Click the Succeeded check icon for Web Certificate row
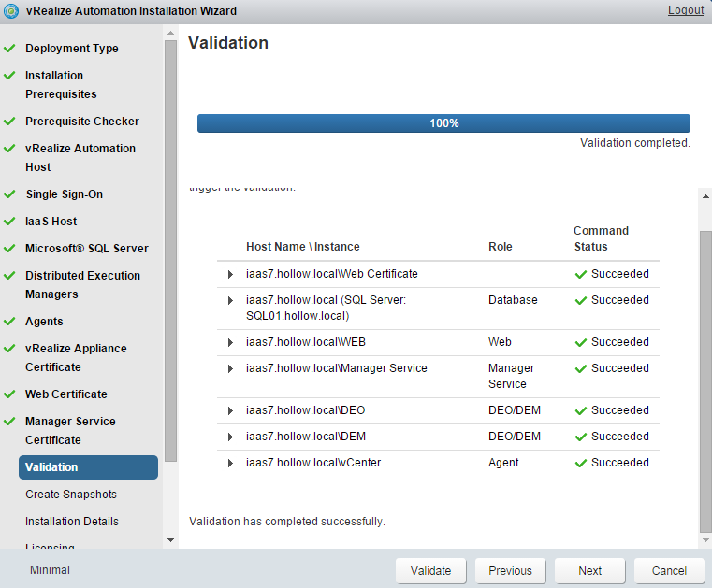 [581, 275]
